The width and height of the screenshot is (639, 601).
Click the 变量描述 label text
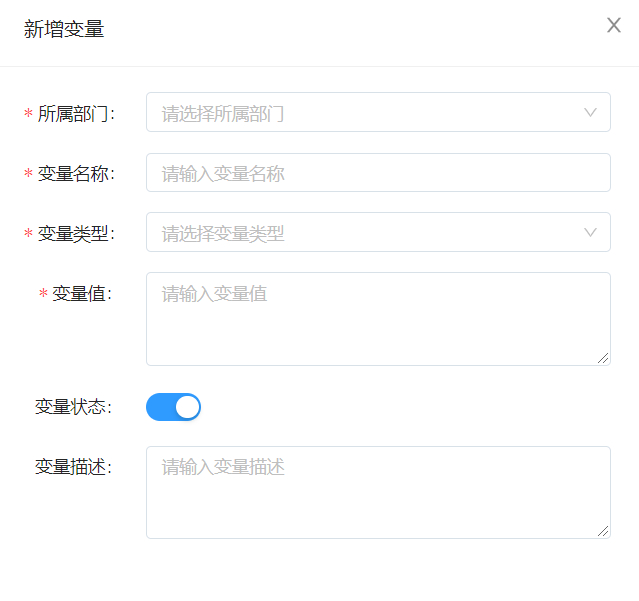tap(73, 467)
